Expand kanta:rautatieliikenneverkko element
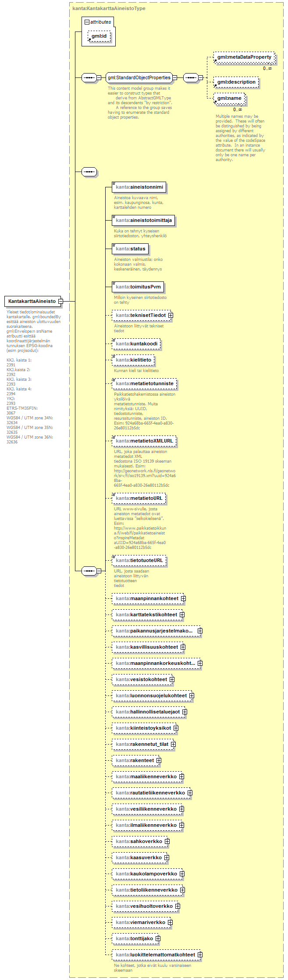This screenshot has height=980, width=288. click(190, 793)
